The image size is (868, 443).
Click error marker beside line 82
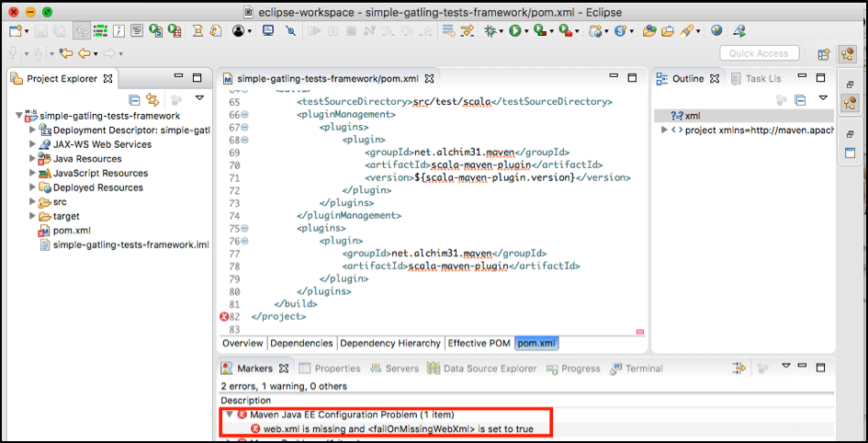[223, 317]
